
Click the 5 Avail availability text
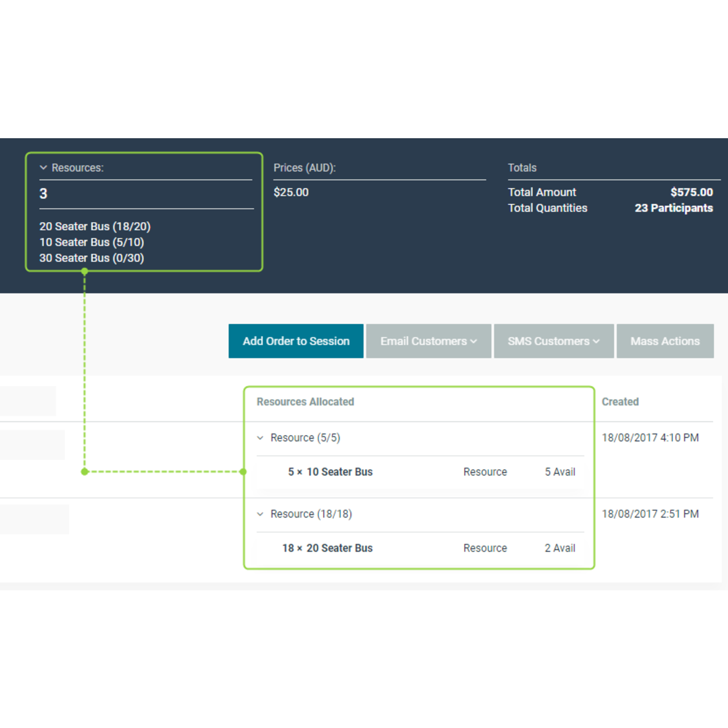[560, 472]
